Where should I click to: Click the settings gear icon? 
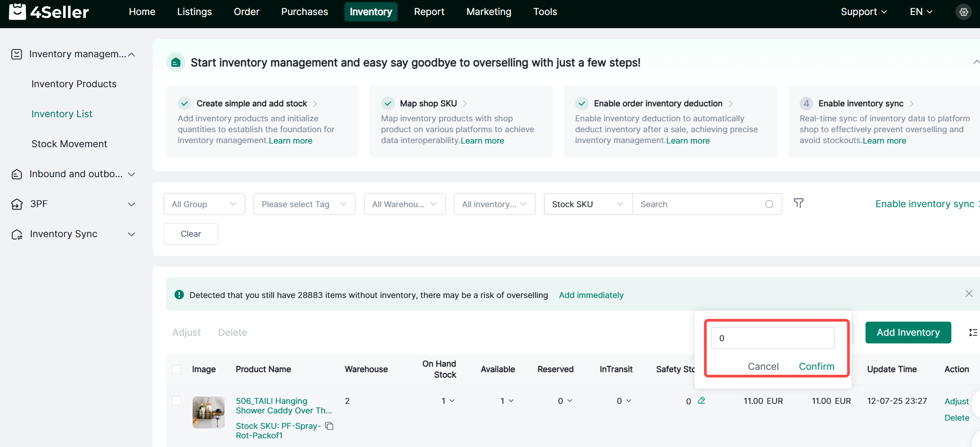963,12
